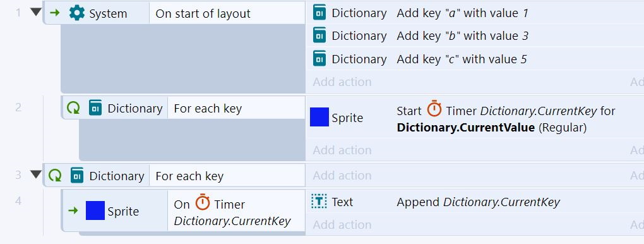Click blue Sprite icon in event 2 action

319,117
